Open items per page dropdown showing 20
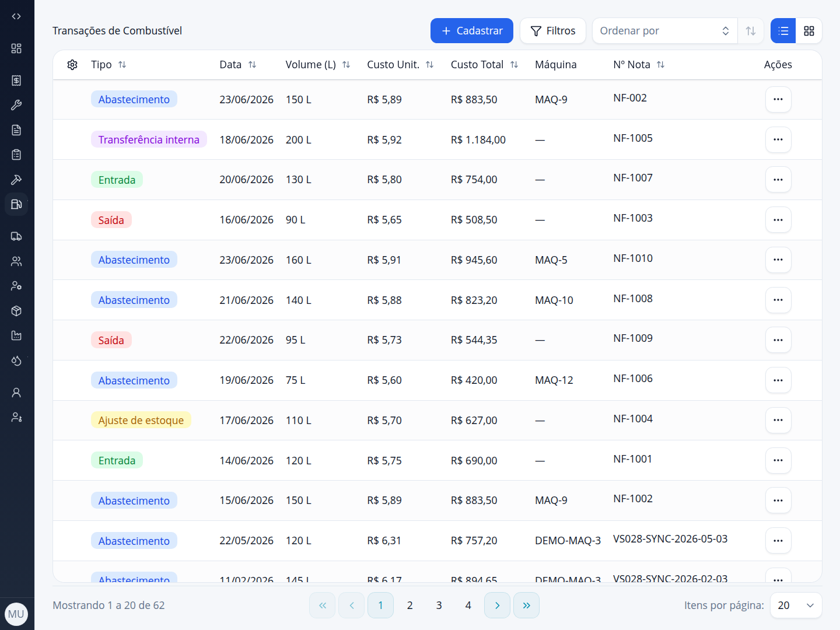This screenshot has height=630, width=840. tap(796, 605)
